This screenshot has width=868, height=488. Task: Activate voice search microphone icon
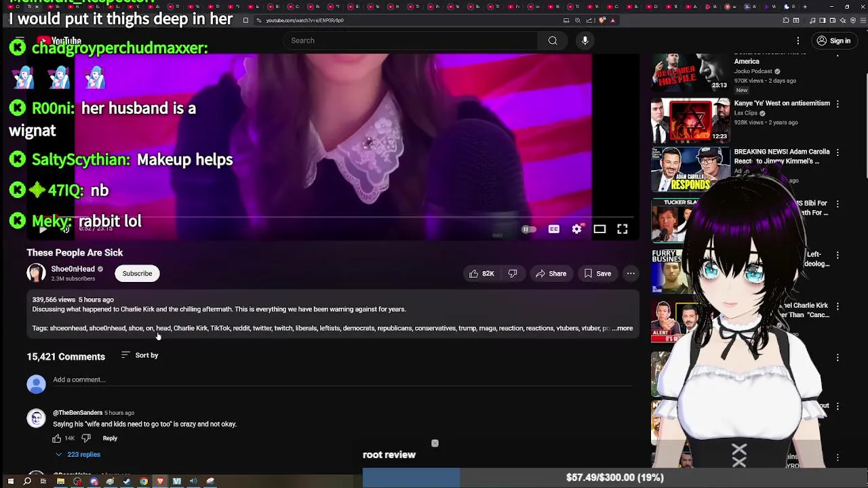(x=585, y=41)
